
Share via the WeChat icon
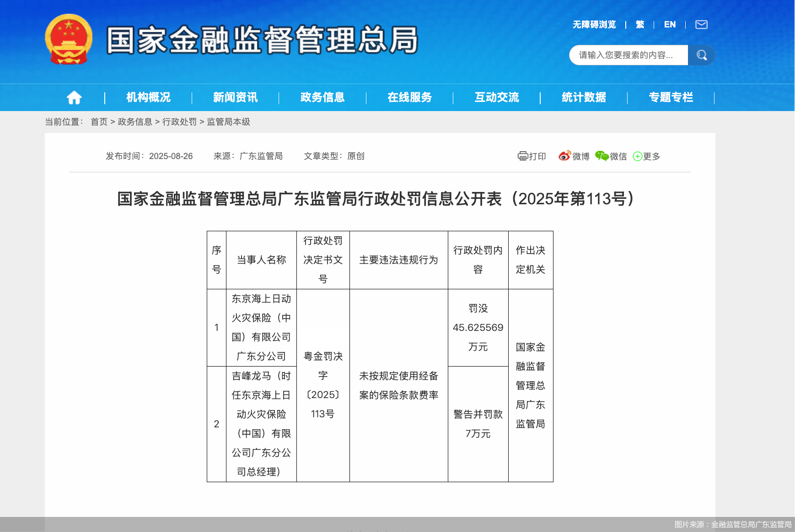pyautogui.click(x=602, y=156)
